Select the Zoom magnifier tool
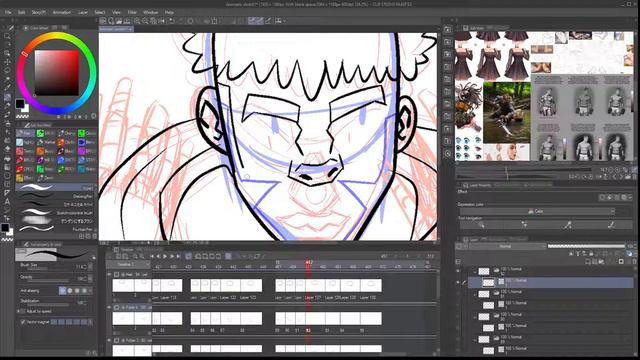 pyautogui.click(x=7, y=36)
